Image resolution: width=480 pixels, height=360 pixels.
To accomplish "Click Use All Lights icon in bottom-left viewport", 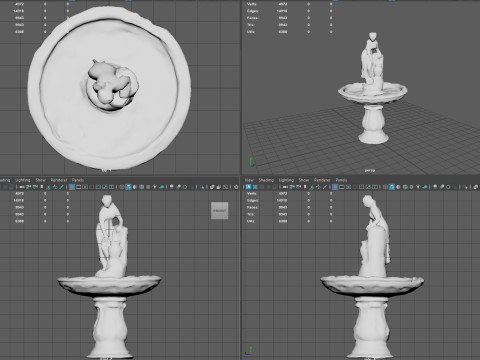I will pos(155,187).
